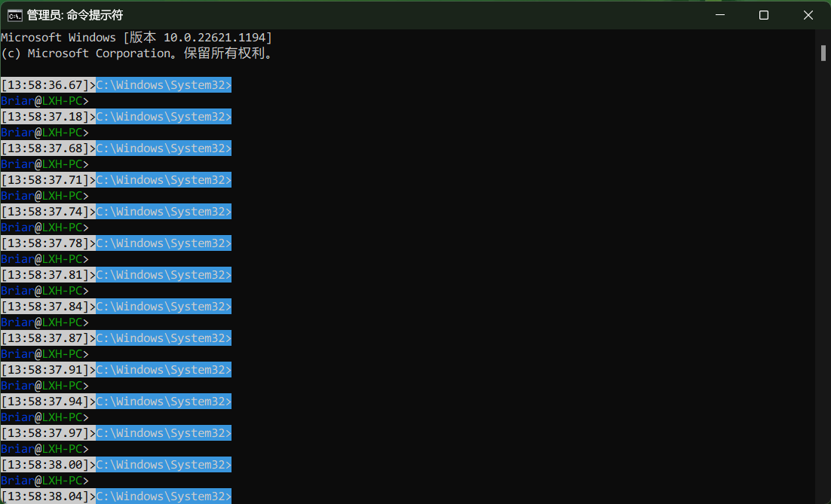Click the System32 path beside [13:58:38.00]
The width and height of the screenshot is (831, 504).
tap(164, 465)
